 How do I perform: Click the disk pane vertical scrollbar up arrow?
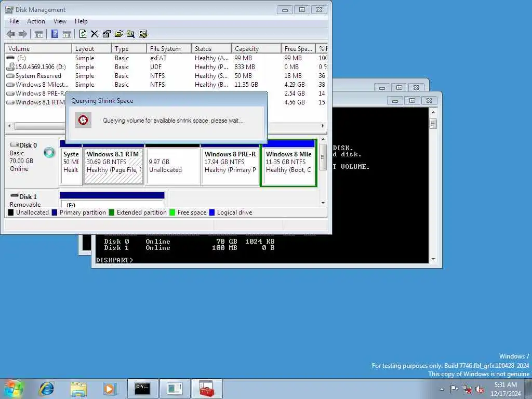323,139
